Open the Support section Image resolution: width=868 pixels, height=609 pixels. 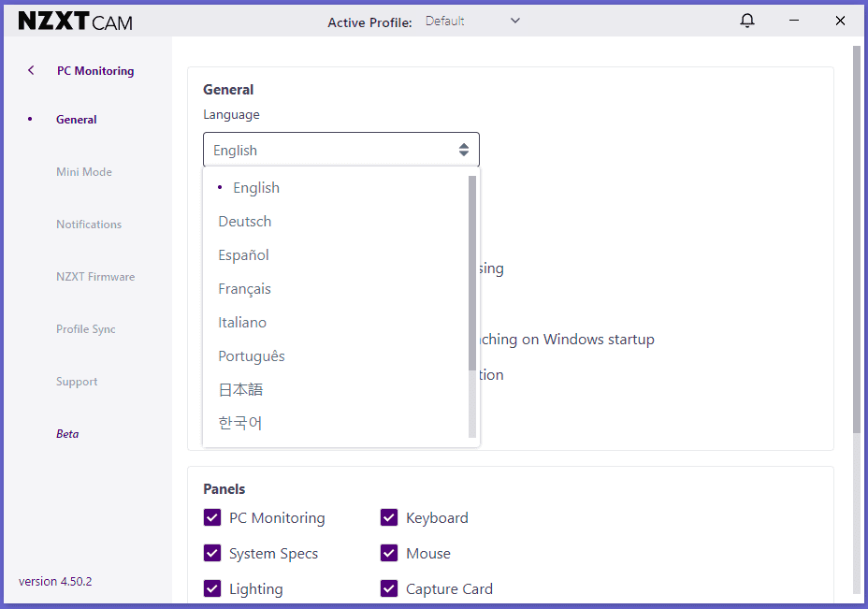point(77,382)
